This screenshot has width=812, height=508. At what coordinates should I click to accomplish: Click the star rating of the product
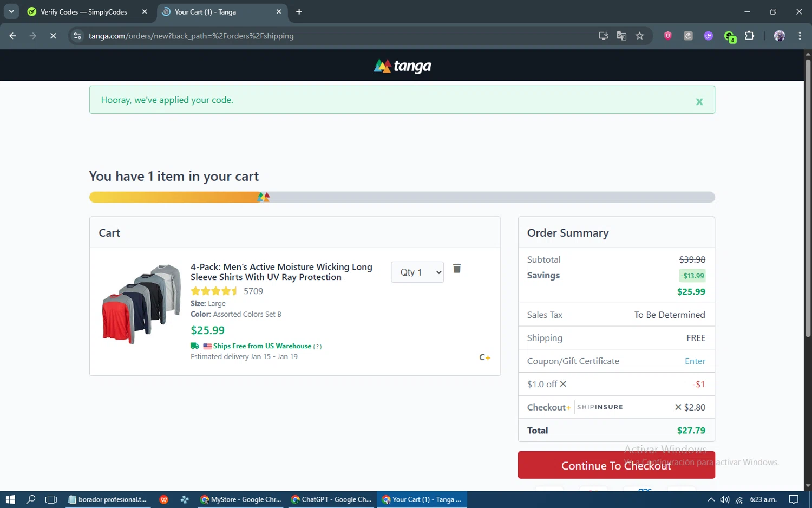214,291
